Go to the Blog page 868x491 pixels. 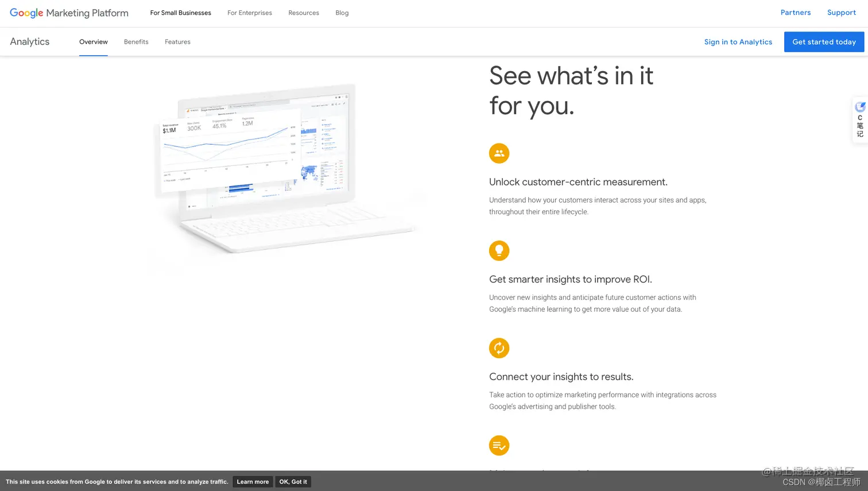342,13
